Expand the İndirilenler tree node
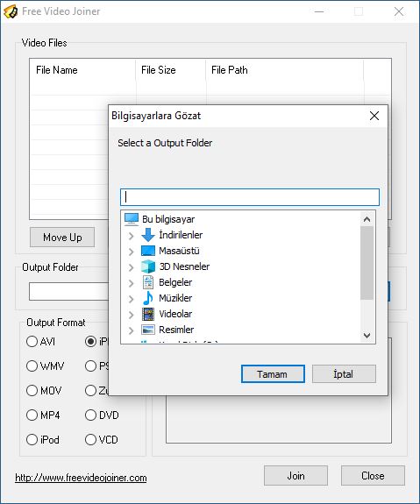 pos(131,236)
